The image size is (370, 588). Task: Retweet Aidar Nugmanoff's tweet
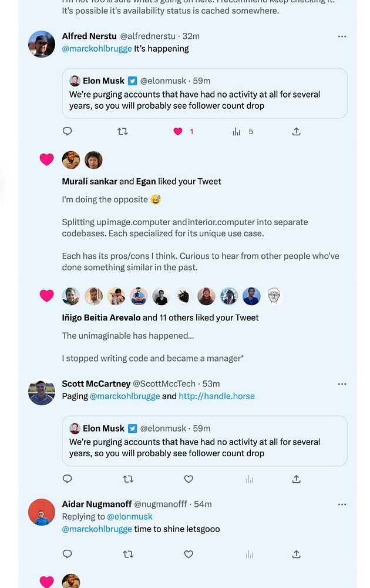pyautogui.click(x=128, y=554)
